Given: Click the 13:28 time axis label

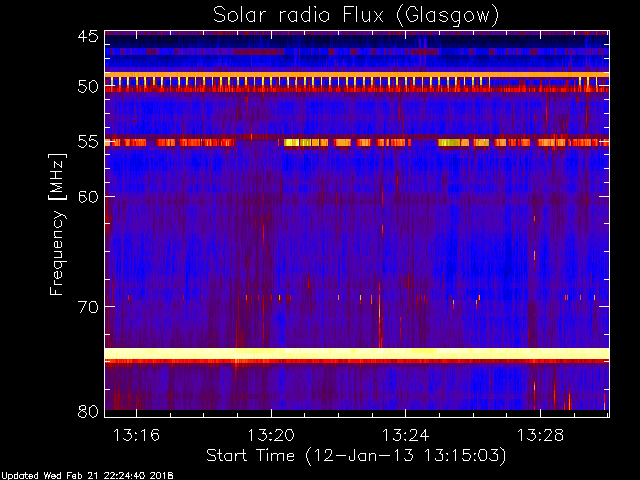Looking at the screenshot, I should (x=540, y=435).
